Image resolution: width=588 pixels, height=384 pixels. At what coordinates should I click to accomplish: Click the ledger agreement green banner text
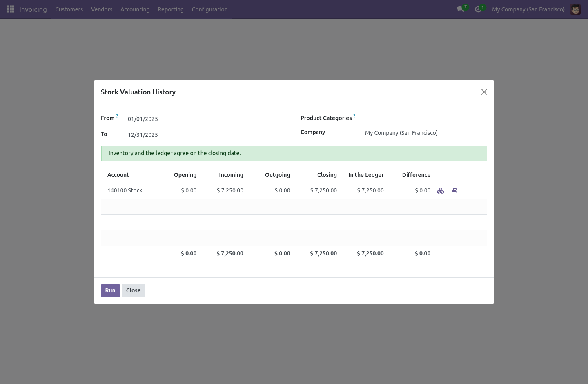175,153
